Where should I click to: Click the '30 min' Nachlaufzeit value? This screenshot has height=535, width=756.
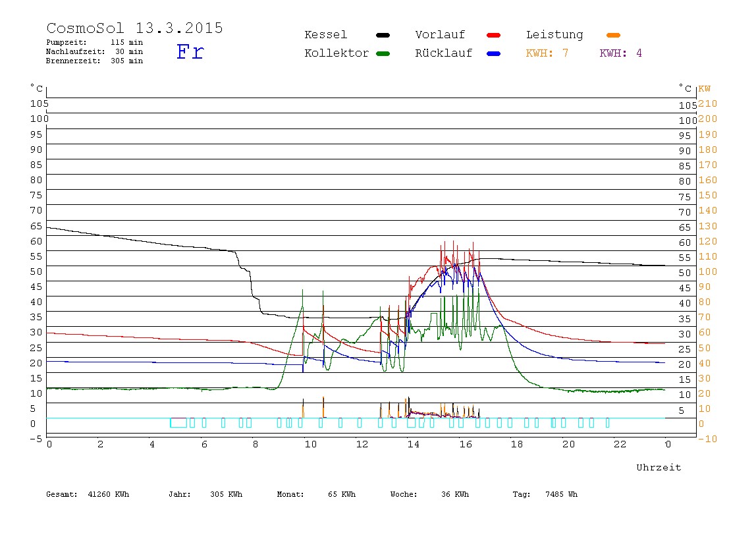click(128, 51)
